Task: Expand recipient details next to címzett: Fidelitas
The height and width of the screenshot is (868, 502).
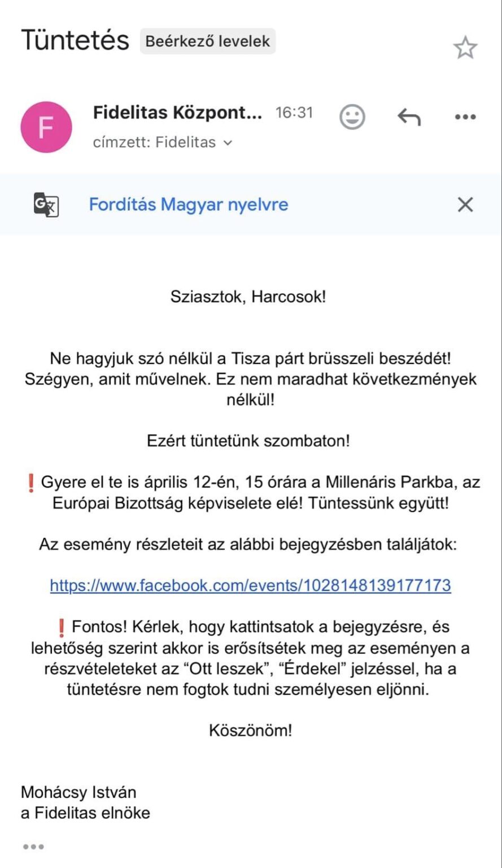Action: pos(228,143)
